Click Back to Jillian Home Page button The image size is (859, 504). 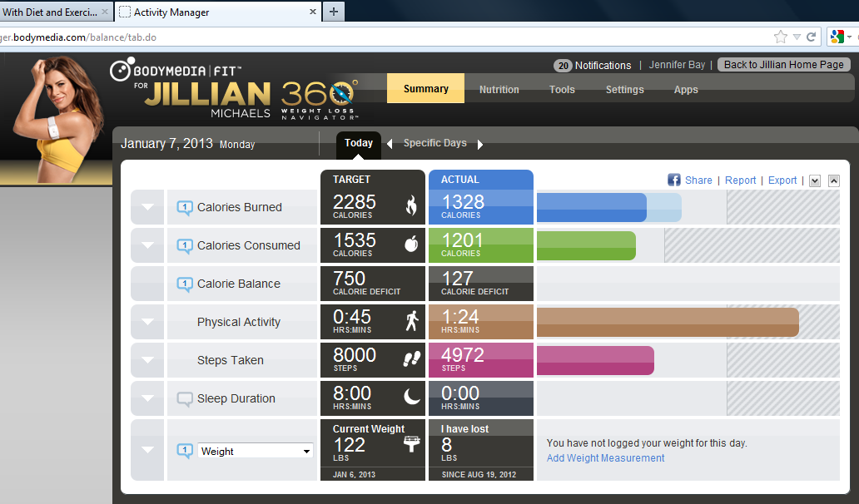(x=784, y=65)
